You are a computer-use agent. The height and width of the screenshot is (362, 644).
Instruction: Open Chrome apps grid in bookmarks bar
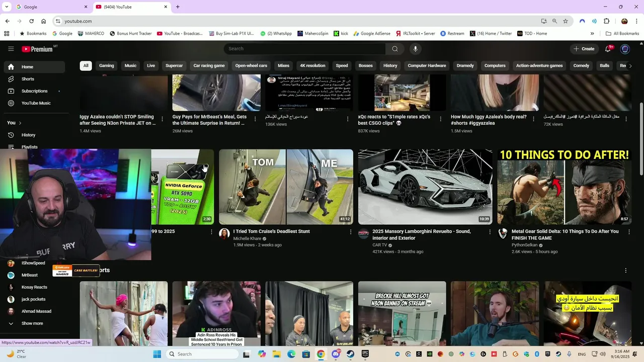tap(7, 34)
